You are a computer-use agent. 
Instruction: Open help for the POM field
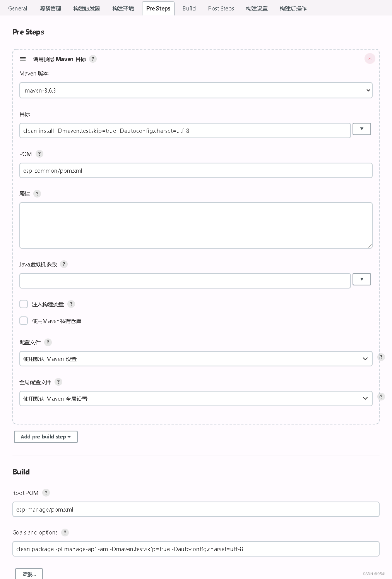(x=39, y=154)
